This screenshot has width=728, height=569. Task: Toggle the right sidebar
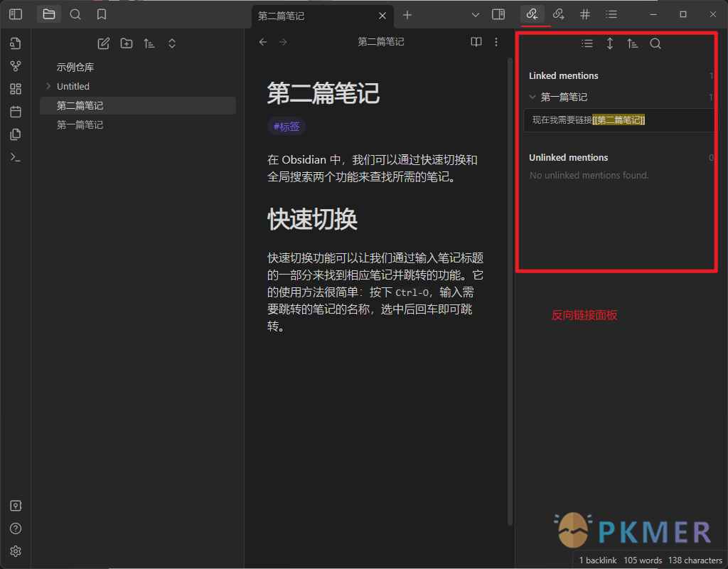point(498,14)
